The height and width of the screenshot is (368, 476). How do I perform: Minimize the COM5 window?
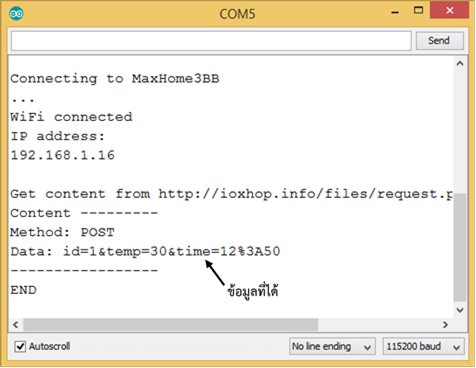pos(395,12)
